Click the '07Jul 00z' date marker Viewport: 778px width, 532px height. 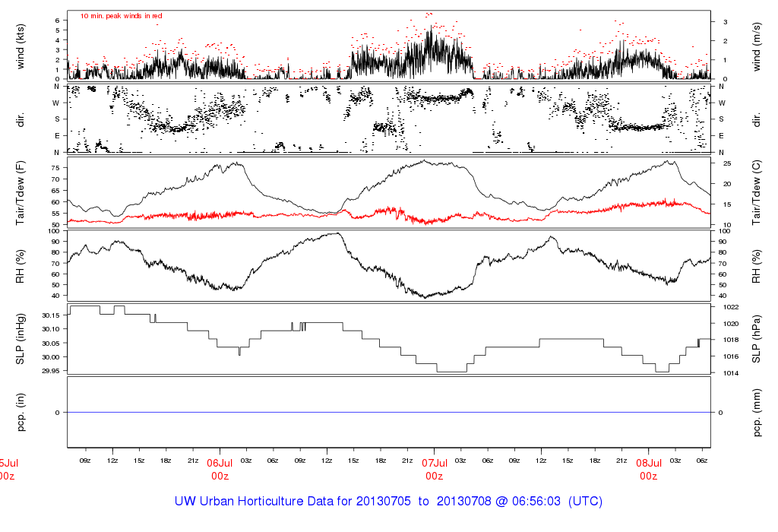434,469
